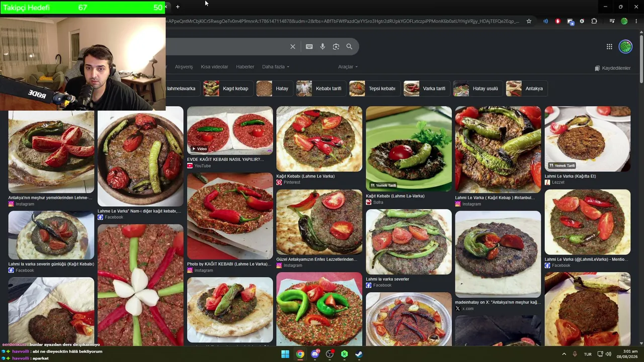The image size is (644, 362).
Task: Click the page's vertical scrollbar thumb
Action: pos(641,58)
